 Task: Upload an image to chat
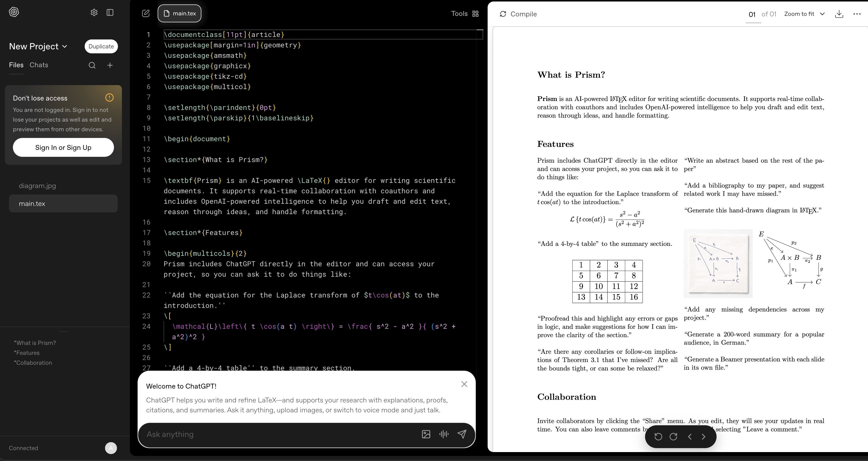click(x=426, y=434)
